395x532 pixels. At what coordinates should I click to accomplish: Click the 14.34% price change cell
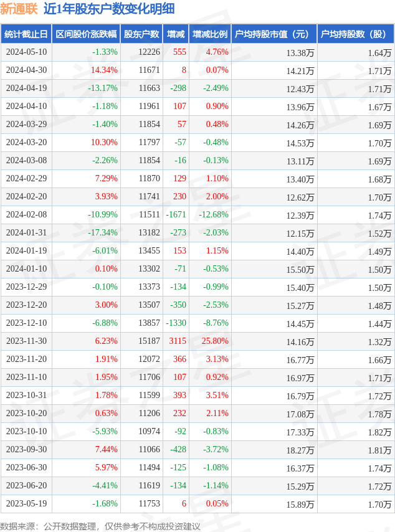pyautogui.click(x=104, y=70)
